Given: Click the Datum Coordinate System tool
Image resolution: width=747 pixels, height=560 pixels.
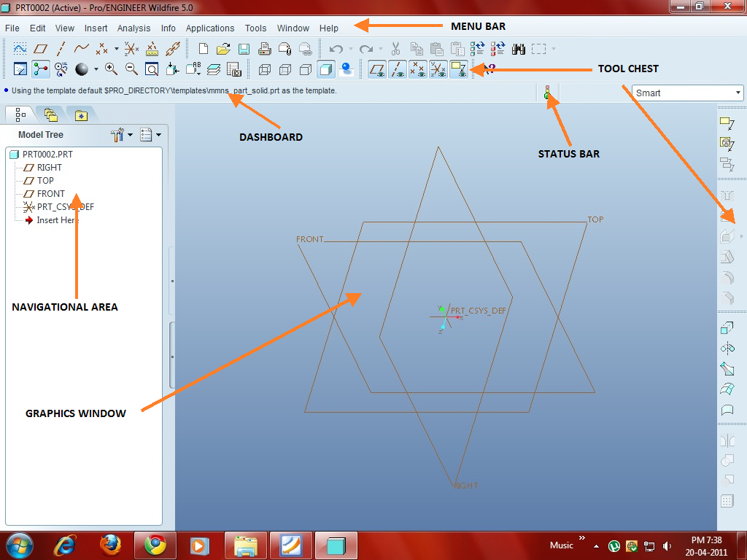Looking at the screenshot, I should pyautogui.click(x=131, y=49).
